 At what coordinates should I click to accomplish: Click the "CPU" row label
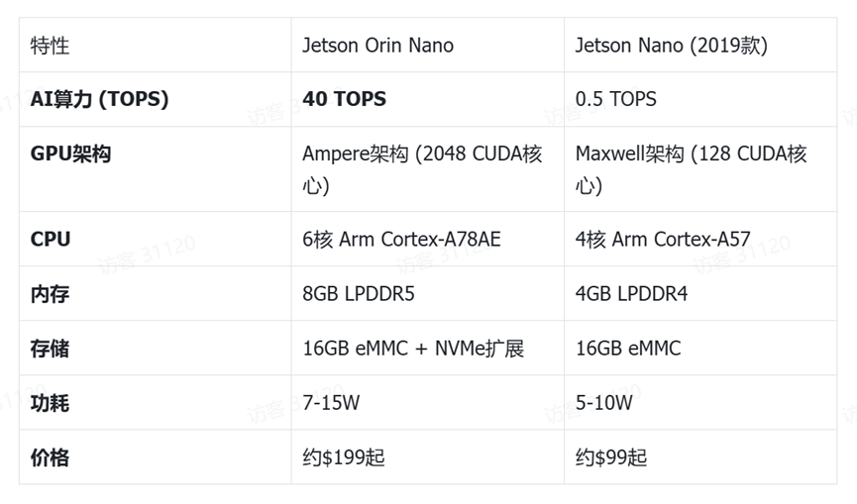coord(51,239)
